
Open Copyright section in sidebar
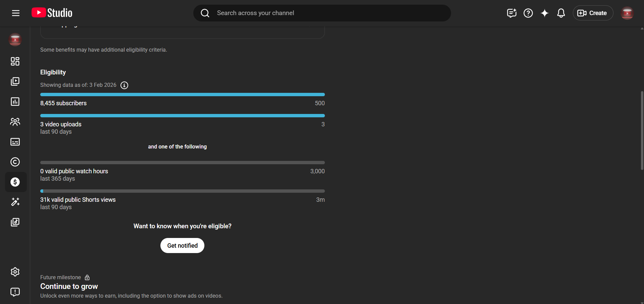[x=15, y=162]
